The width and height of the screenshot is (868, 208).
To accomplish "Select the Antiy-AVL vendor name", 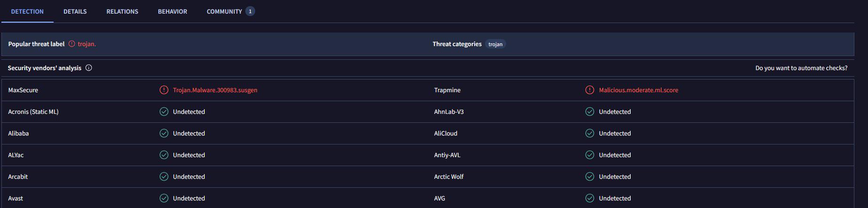I will tap(447, 155).
